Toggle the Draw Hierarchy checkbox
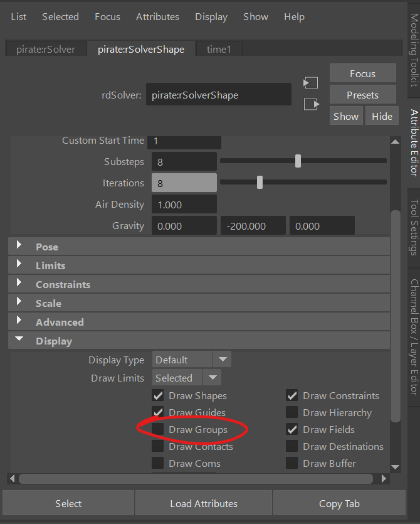Screen dimensions: 420x524 pos(292,412)
